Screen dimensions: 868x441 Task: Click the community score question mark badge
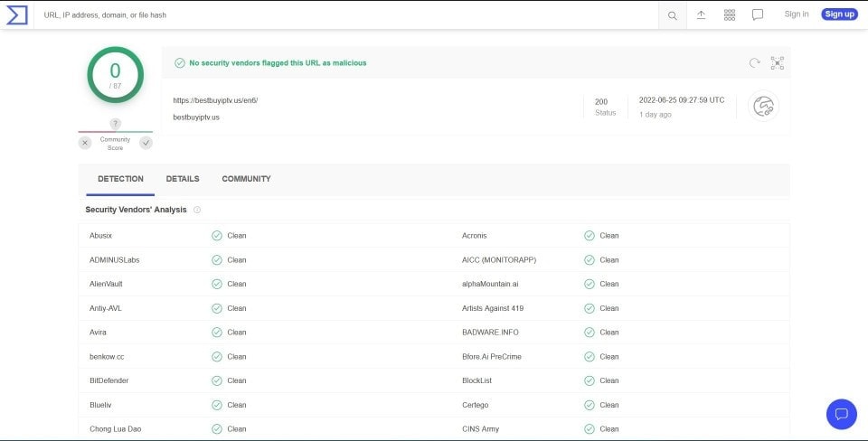click(115, 124)
